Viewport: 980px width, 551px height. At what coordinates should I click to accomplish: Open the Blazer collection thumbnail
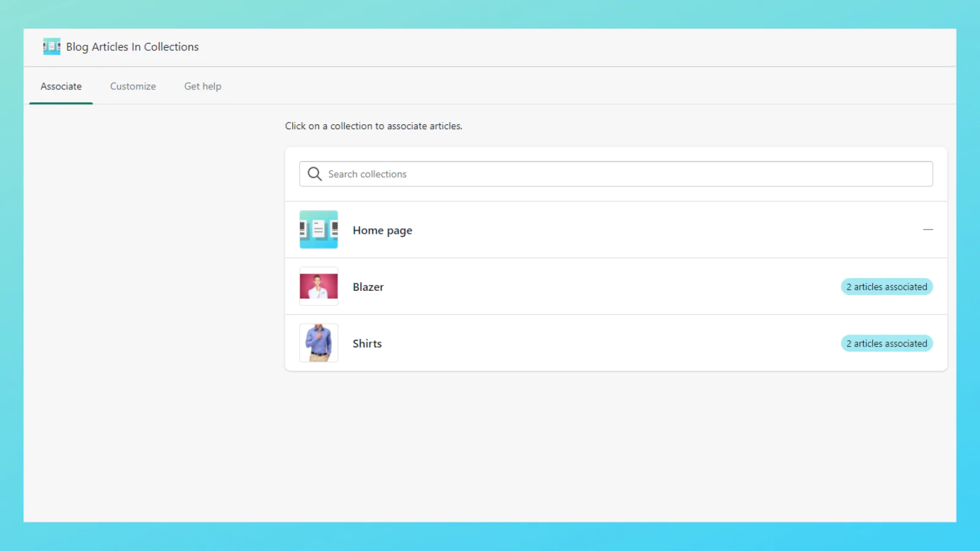pyautogui.click(x=318, y=287)
